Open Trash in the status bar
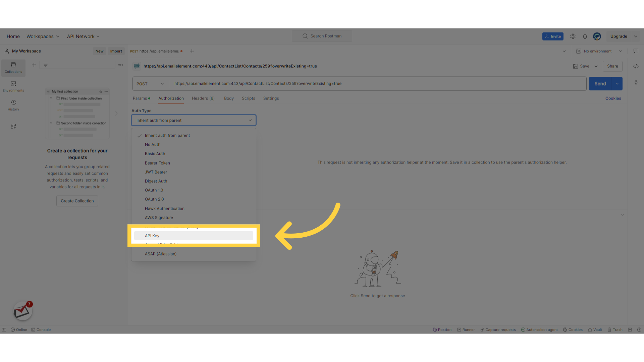This screenshot has height=362, width=644. [x=615, y=330]
